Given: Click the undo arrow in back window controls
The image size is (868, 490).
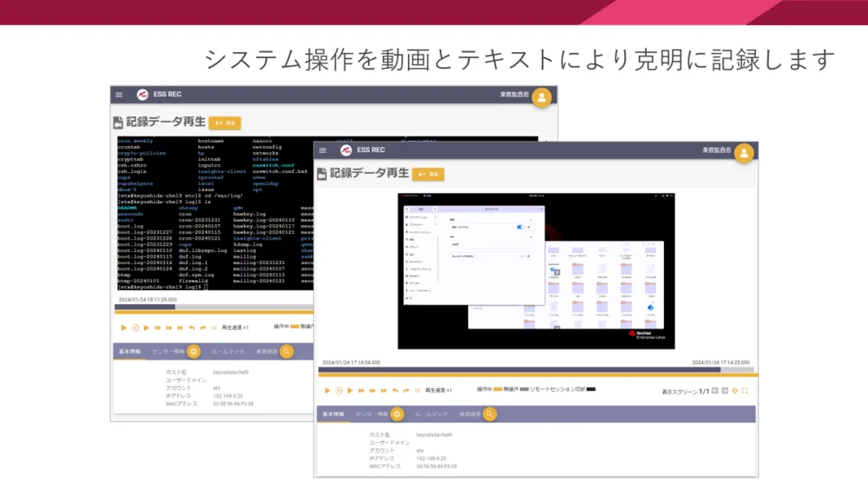Looking at the screenshot, I should click(x=192, y=328).
